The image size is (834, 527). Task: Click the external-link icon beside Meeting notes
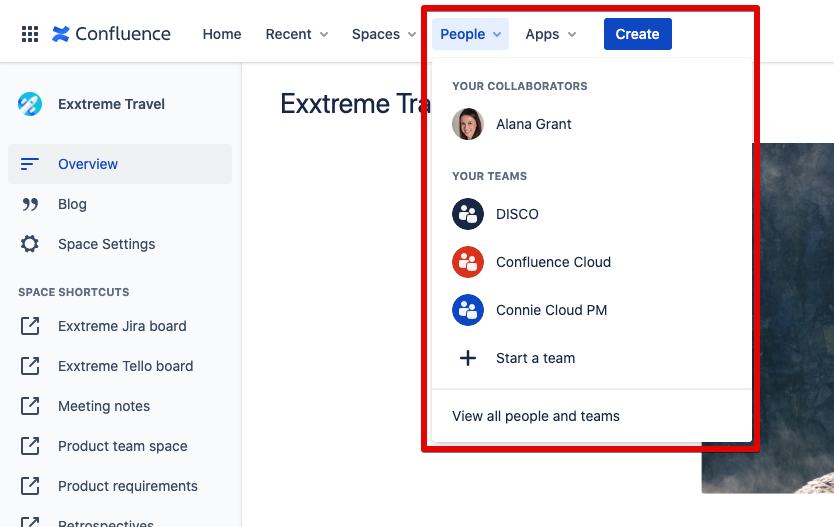coord(30,406)
